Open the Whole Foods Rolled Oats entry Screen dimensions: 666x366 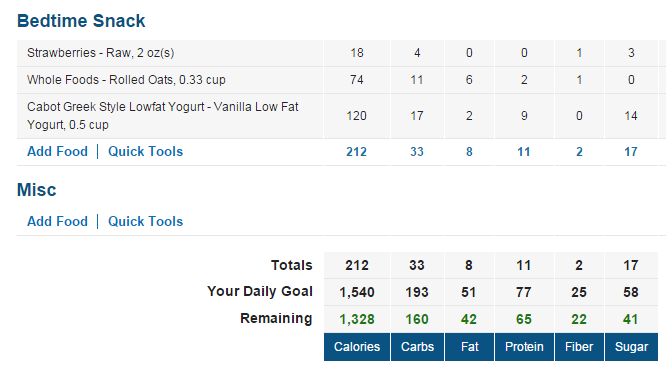pos(126,80)
